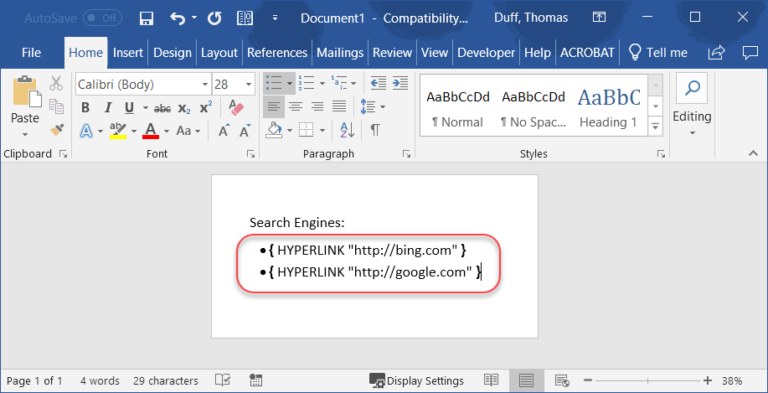Apply yellow text highlight color
The width and height of the screenshot is (768, 393).
(118, 131)
